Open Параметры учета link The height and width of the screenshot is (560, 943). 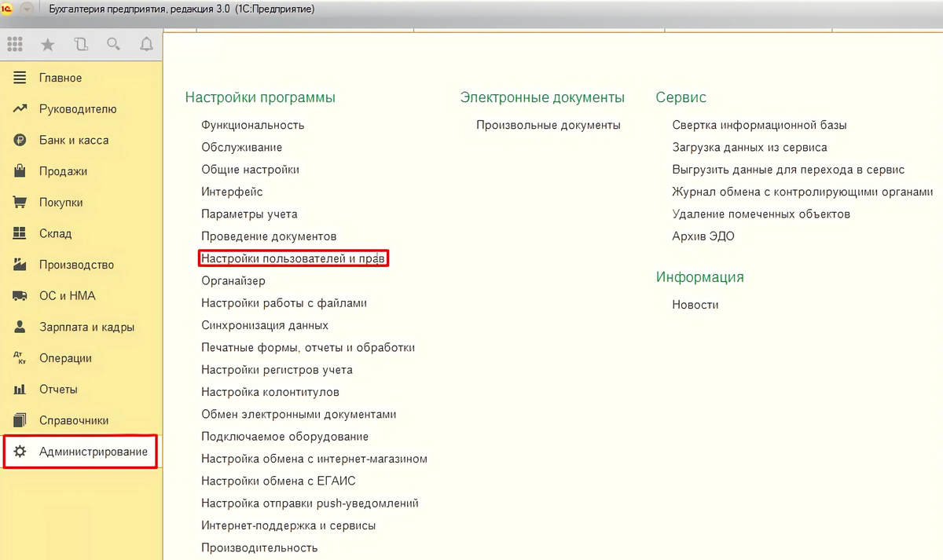249,214
